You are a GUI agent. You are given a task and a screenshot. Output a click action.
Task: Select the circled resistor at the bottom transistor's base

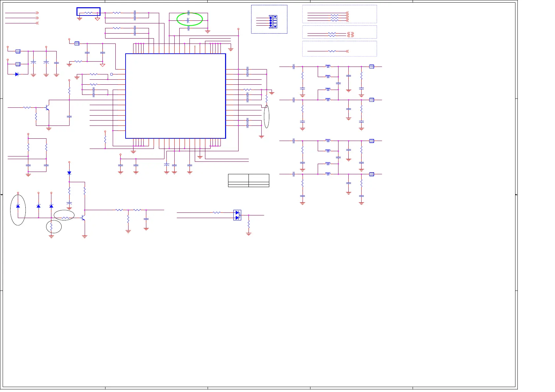point(65,218)
